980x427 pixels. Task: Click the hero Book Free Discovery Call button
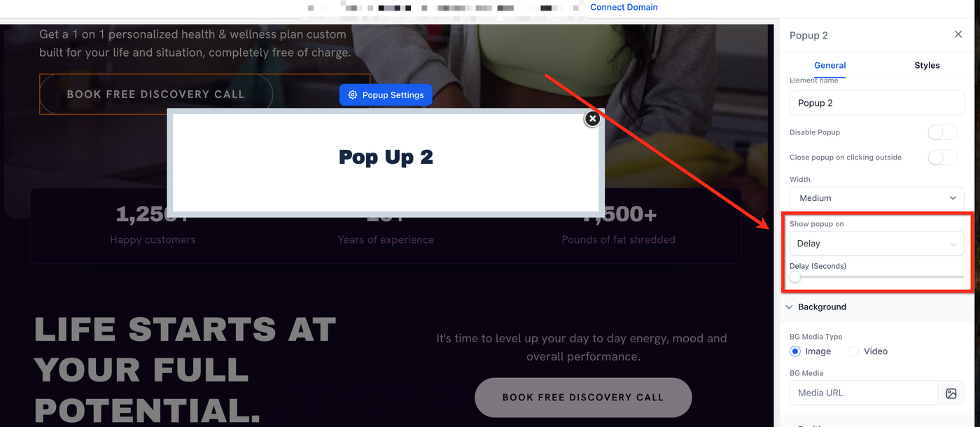[x=156, y=94]
